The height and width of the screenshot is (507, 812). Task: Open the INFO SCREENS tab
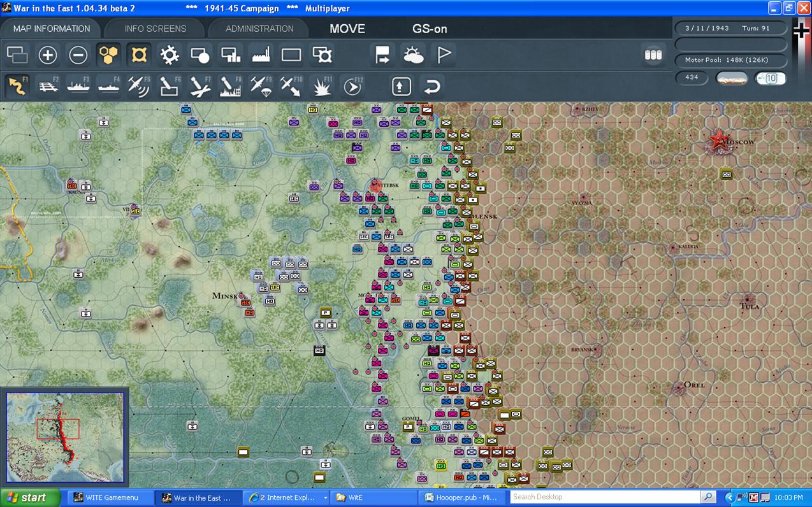pos(156,29)
